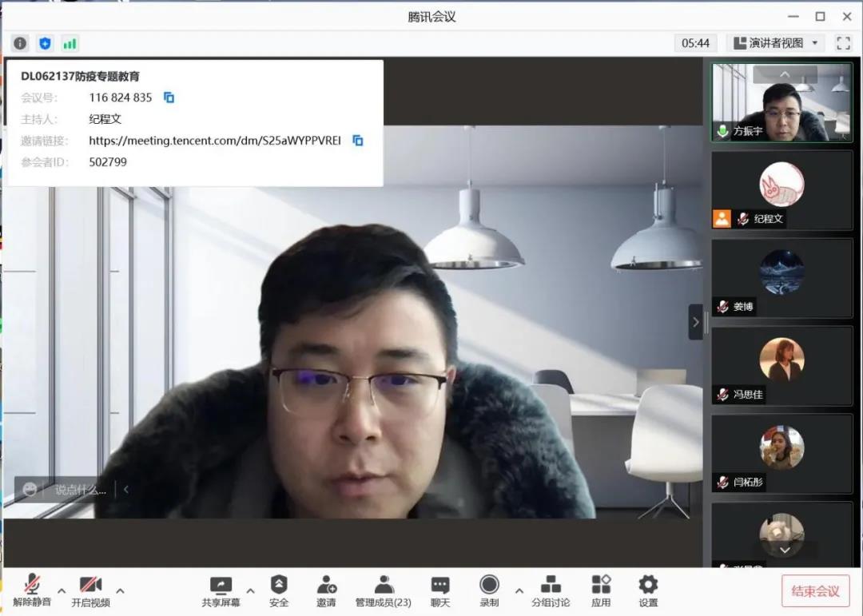Image resolution: width=863 pixels, height=616 pixels.
Task: Toggle 开启视频 to start camera
Action: [90, 590]
